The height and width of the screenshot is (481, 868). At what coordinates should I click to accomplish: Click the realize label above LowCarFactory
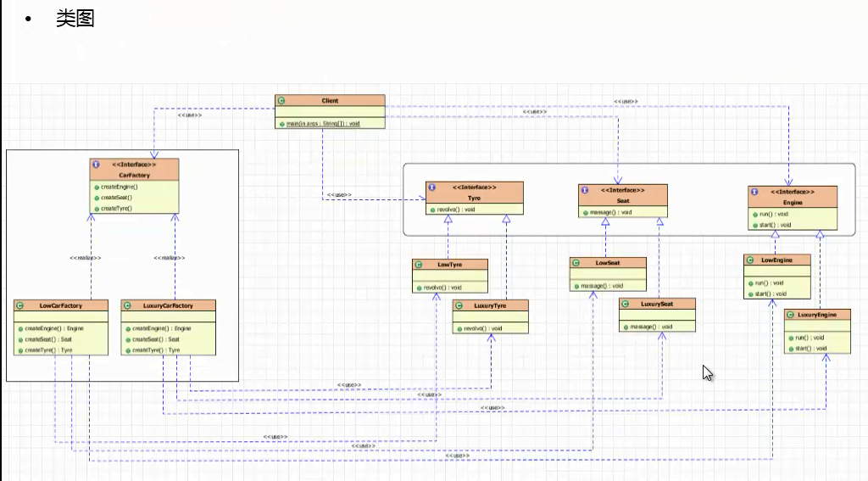(86, 258)
